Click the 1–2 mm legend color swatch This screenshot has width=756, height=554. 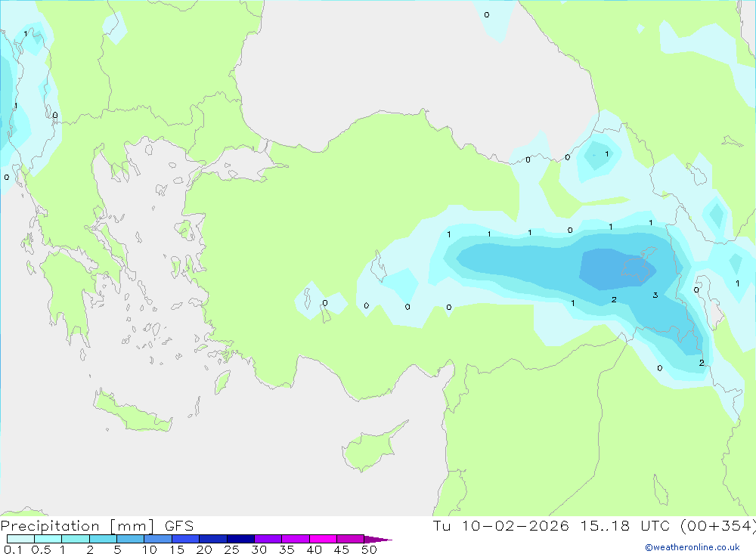[75, 539]
